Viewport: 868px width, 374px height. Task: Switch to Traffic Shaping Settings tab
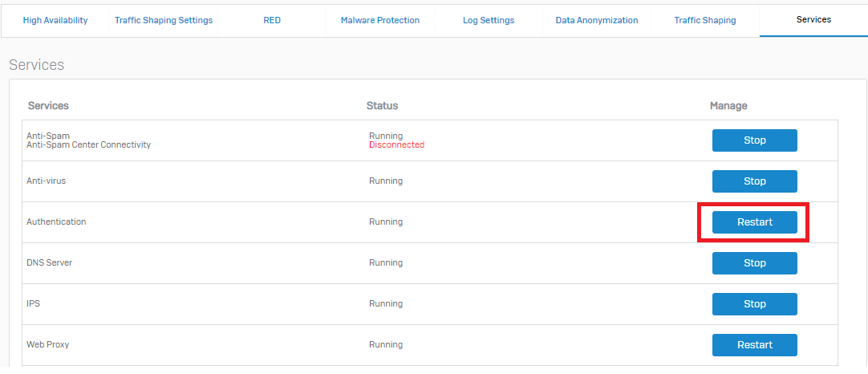click(x=164, y=20)
